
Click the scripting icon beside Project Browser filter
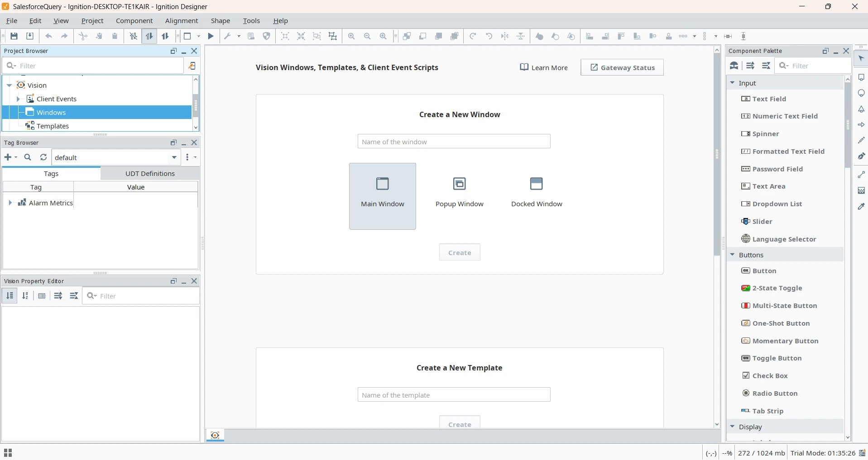click(192, 66)
